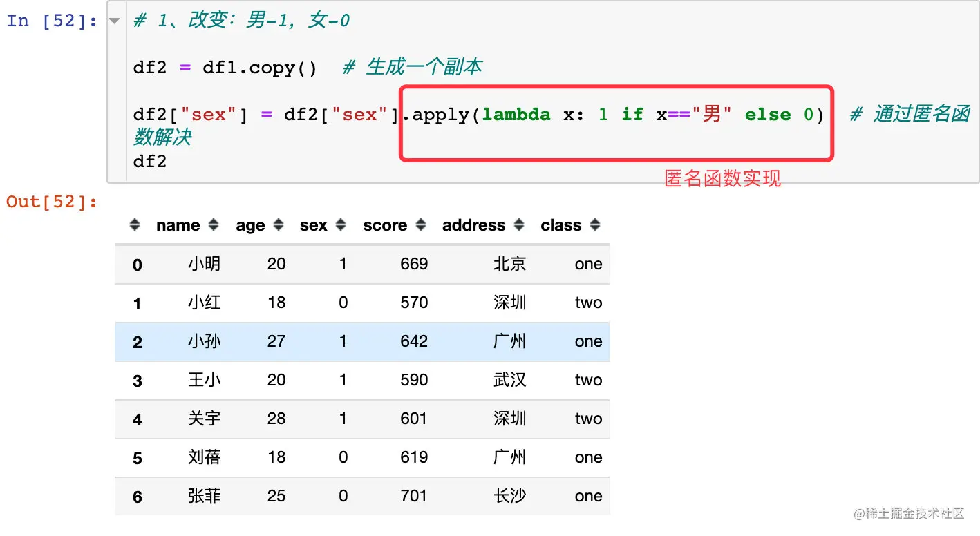Click the age column header

coord(250,225)
